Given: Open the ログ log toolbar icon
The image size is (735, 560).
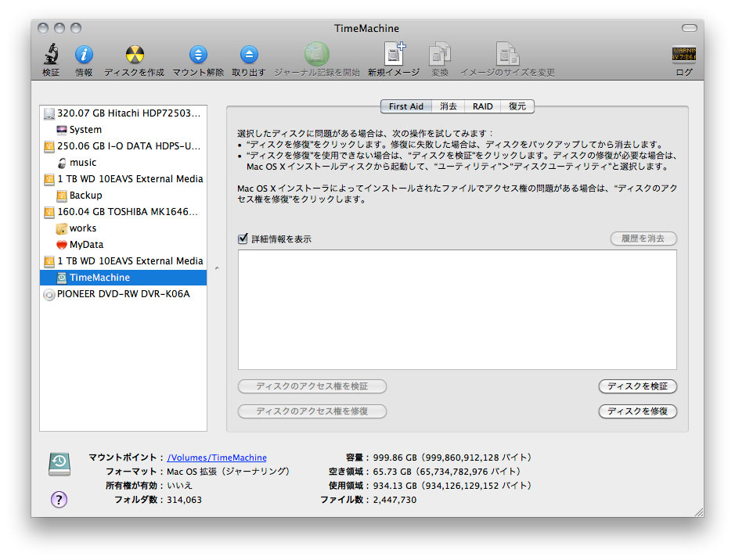Looking at the screenshot, I should coord(684,54).
